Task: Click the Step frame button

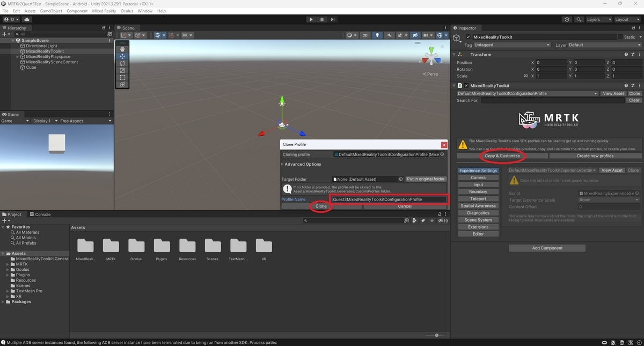Action: (x=333, y=19)
